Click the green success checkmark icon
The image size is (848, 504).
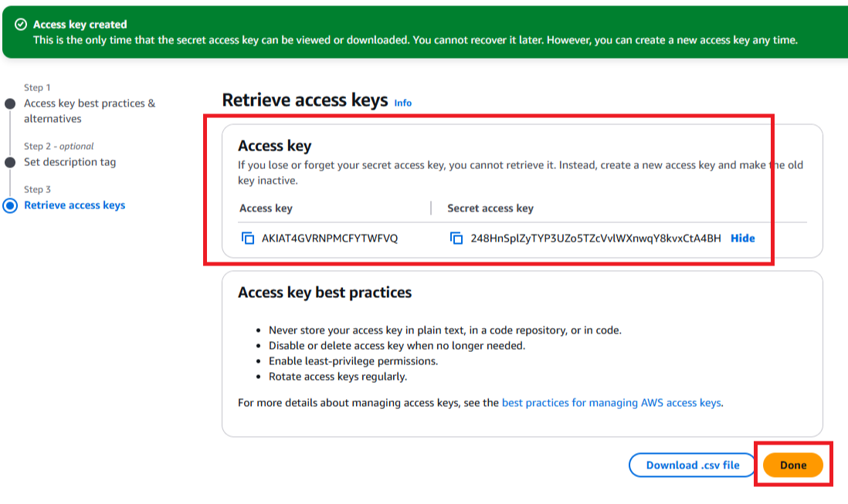[21, 25]
